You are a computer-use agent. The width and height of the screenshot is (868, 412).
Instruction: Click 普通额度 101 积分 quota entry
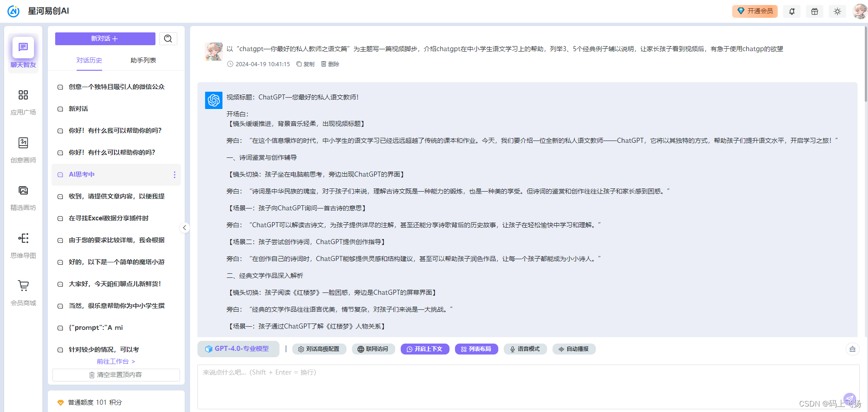[90, 402]
